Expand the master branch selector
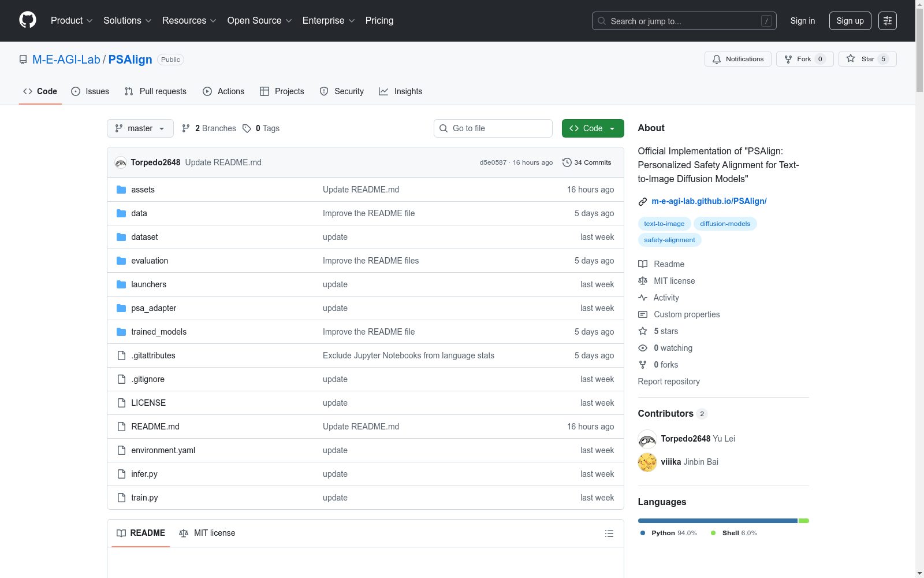The width and height of the screenshot is (924, 578). click(140, 128)
